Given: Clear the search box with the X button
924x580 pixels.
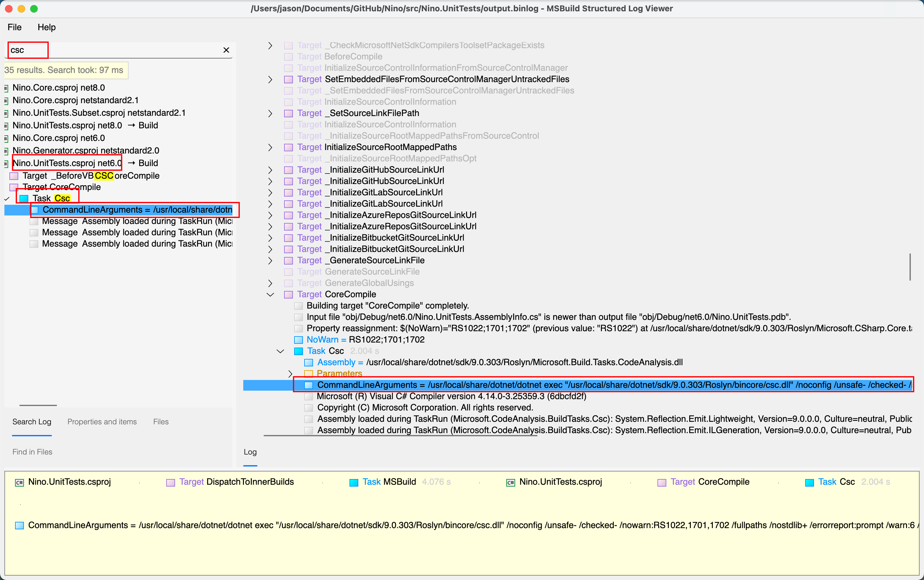Looking at the screenshot, I should (x=226, y=50).
